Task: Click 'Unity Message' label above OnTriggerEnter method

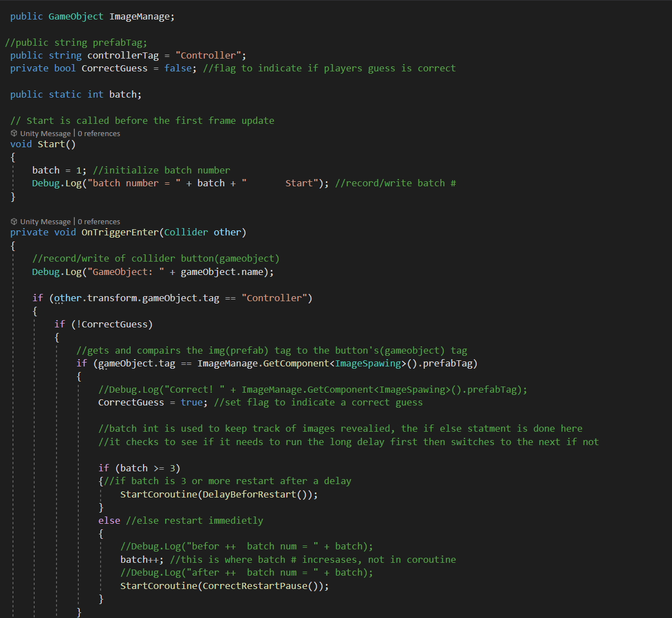Action: coord(45,221)
